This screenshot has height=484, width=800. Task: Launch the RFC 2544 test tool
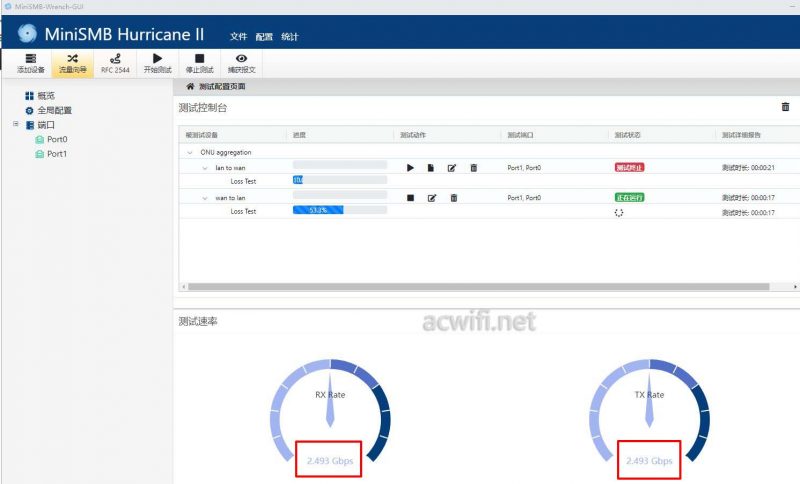pos(115,64)
